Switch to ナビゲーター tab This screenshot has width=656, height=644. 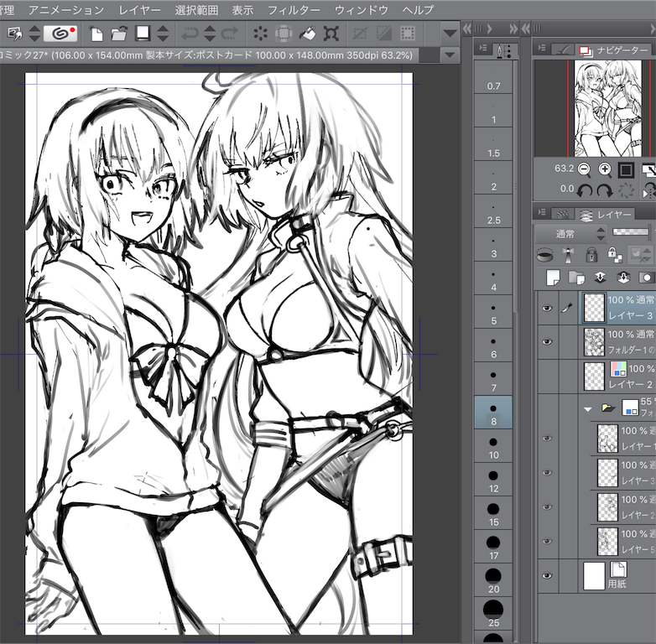[x=614, y=50]
